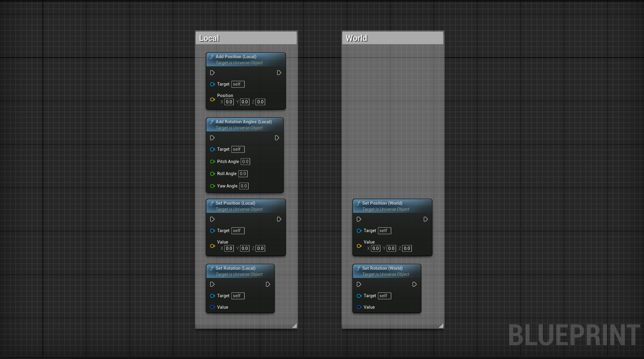This screenshot has width=644, height=359.
Task: Click output exec pin on Set Rotation (World)
Action: (x=414, y=284)
